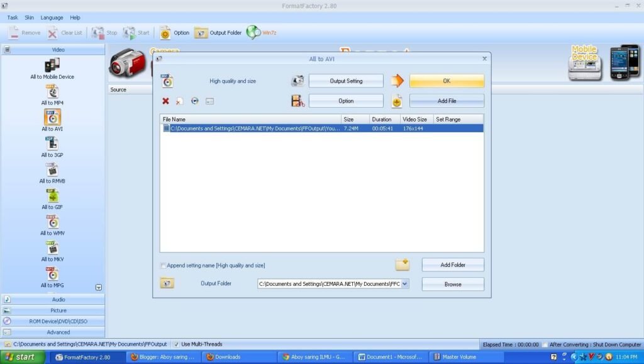Toggle After Converting Shut Down Computer checkbox
Image resolution: width=644 pixels, height=364 pixels.
(545, 344)
